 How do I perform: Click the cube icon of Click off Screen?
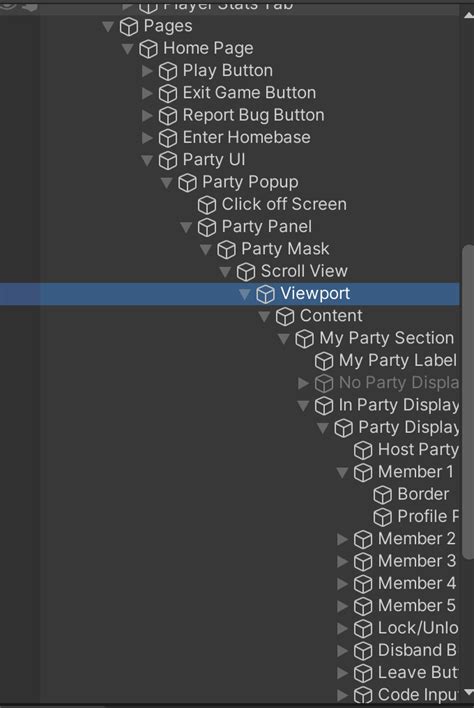(207, 205)
